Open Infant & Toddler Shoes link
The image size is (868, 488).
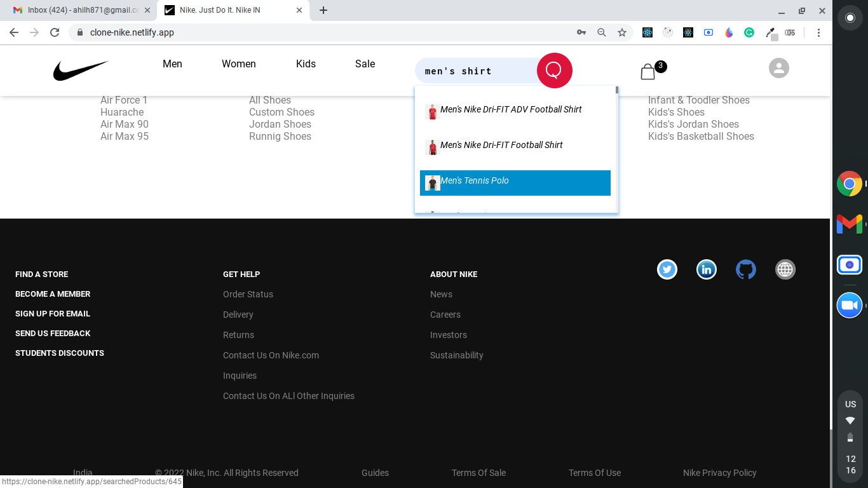(x=699, y=100)
